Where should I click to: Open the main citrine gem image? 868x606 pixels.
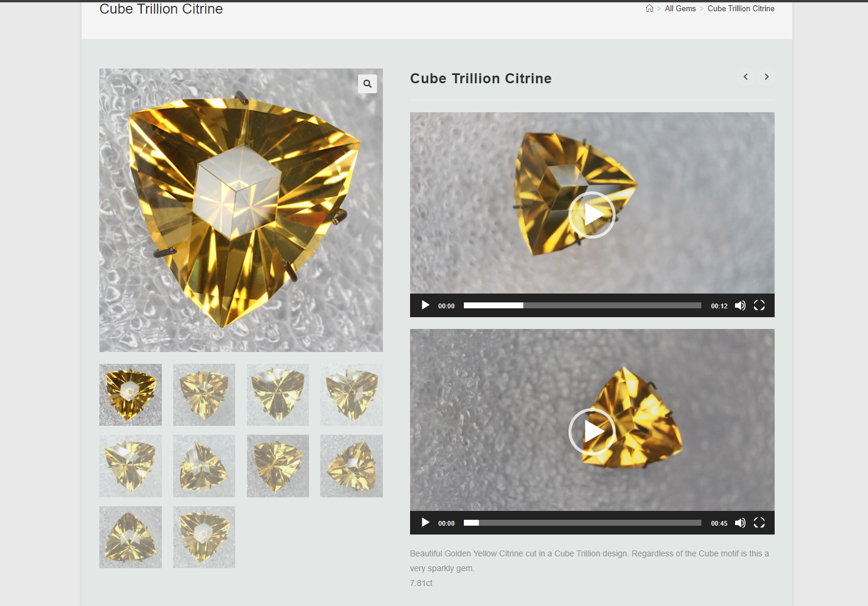(x=241, y=210)
